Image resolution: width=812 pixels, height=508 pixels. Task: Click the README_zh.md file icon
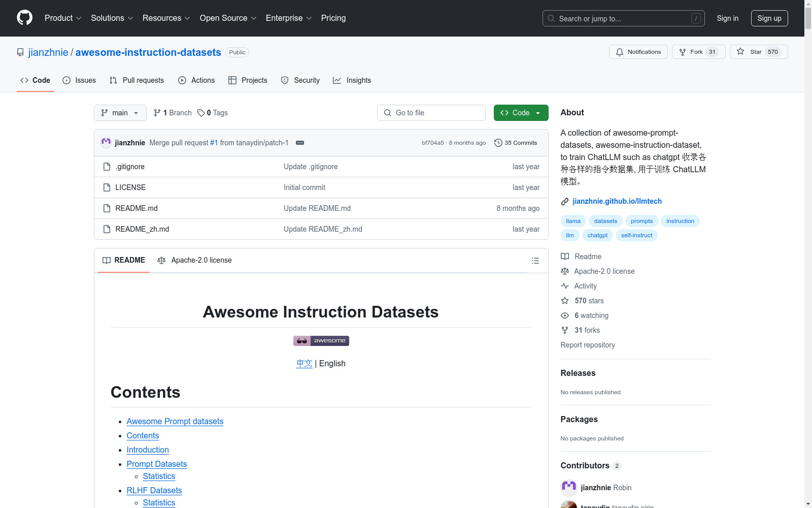click(107, 229)
